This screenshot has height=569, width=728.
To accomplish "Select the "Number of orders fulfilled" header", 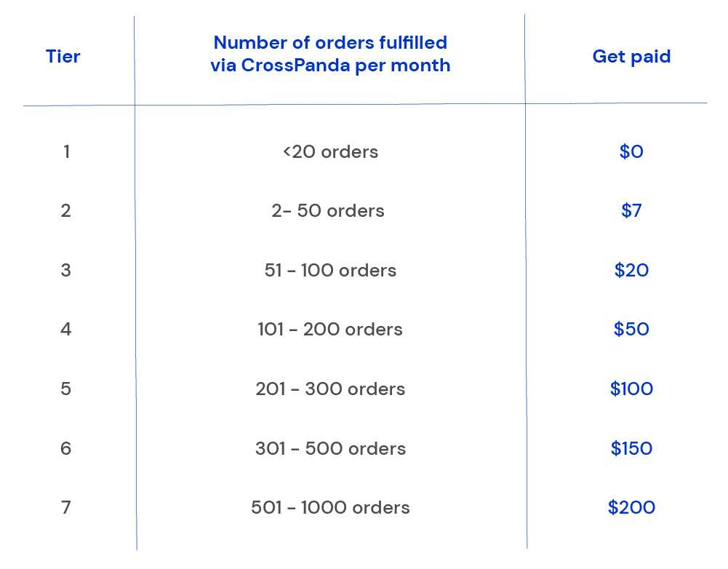I will pos(330,54).
